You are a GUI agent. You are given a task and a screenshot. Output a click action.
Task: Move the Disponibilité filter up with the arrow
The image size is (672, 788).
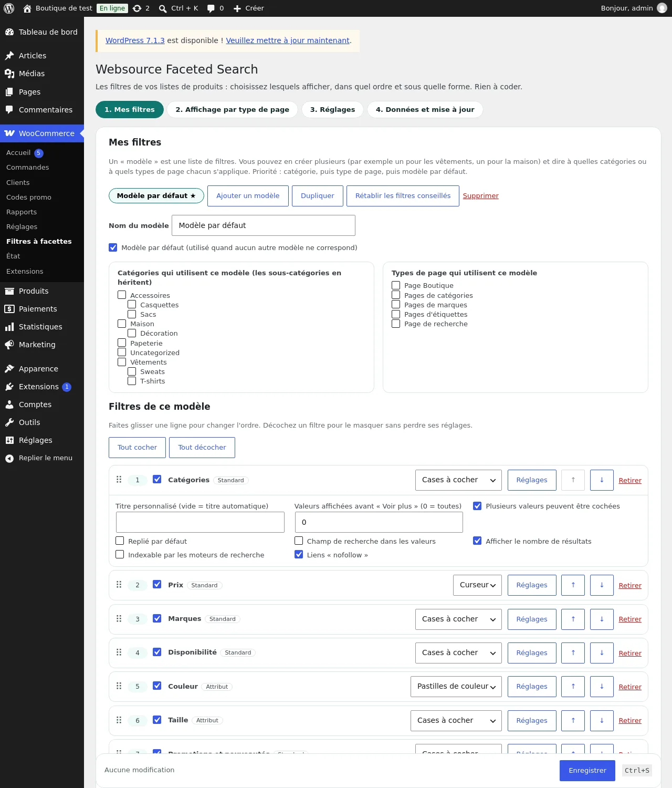pos(573,653)
